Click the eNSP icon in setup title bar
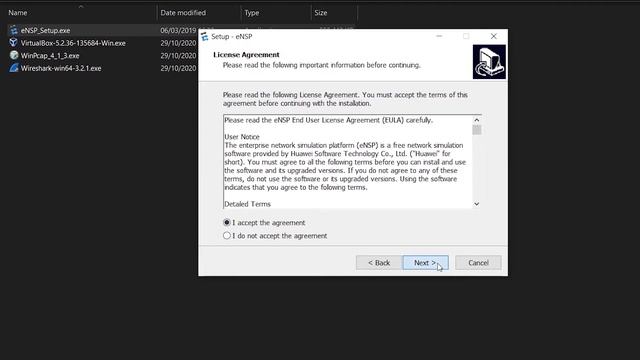640x360 pixels. 205,37
